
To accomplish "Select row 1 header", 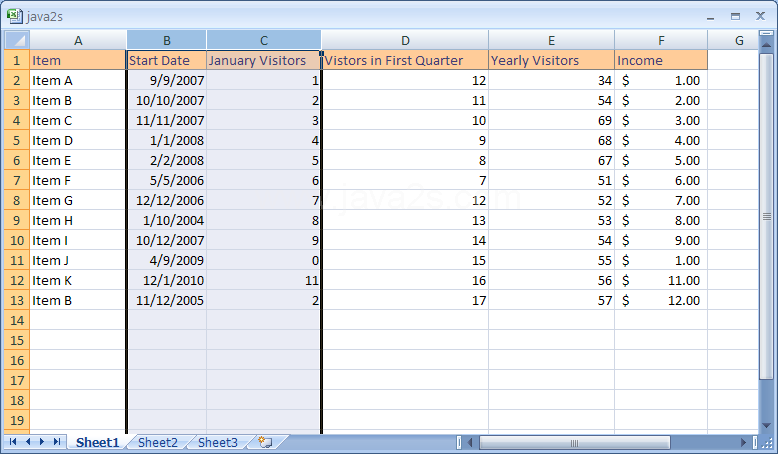I will pos(17,60).
